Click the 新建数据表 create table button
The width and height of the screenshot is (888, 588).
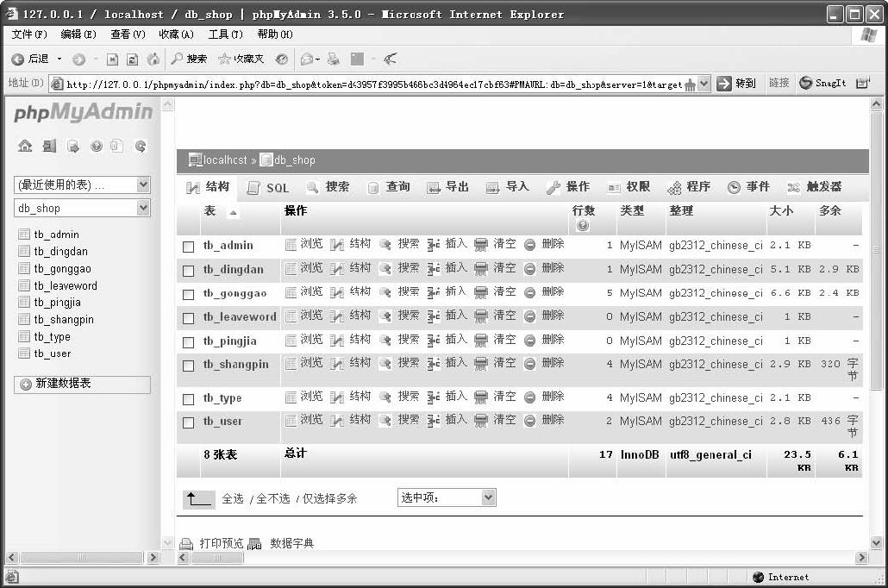82,384
